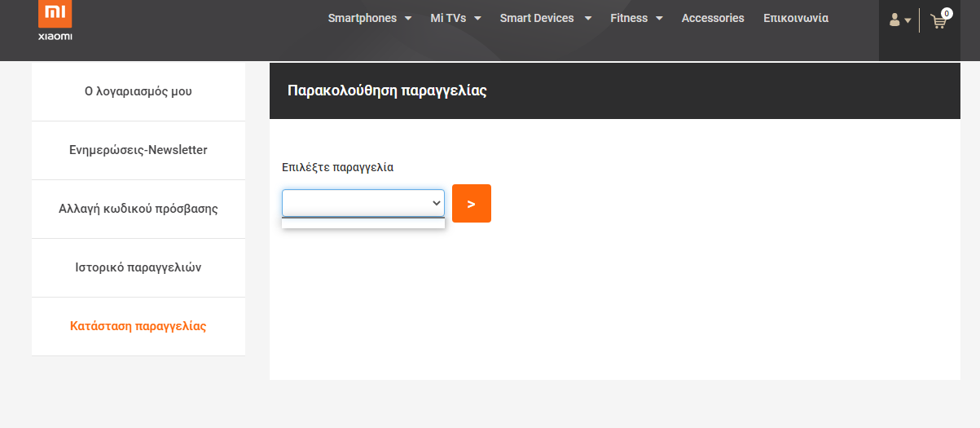
Task: Open the Επικοινωνία contact page
Action: coord(796,18)
